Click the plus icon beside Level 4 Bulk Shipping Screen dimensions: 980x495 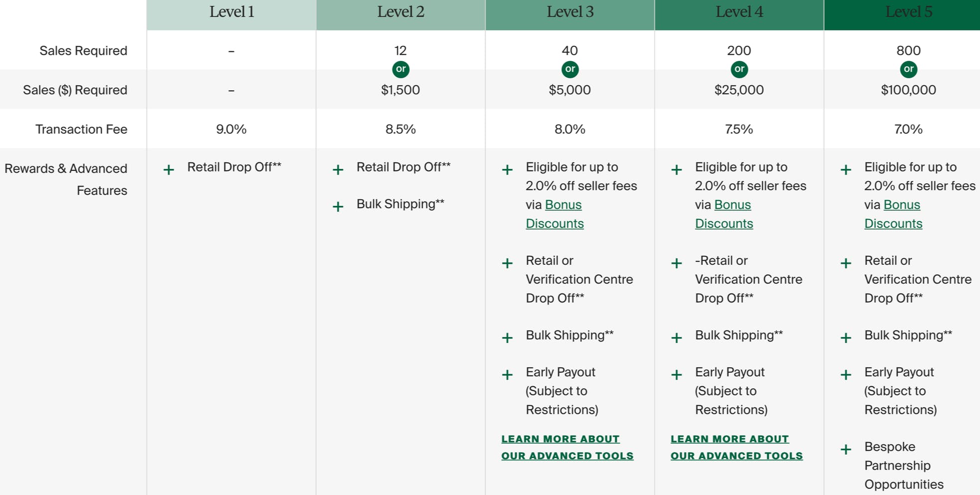coord(676,338)
